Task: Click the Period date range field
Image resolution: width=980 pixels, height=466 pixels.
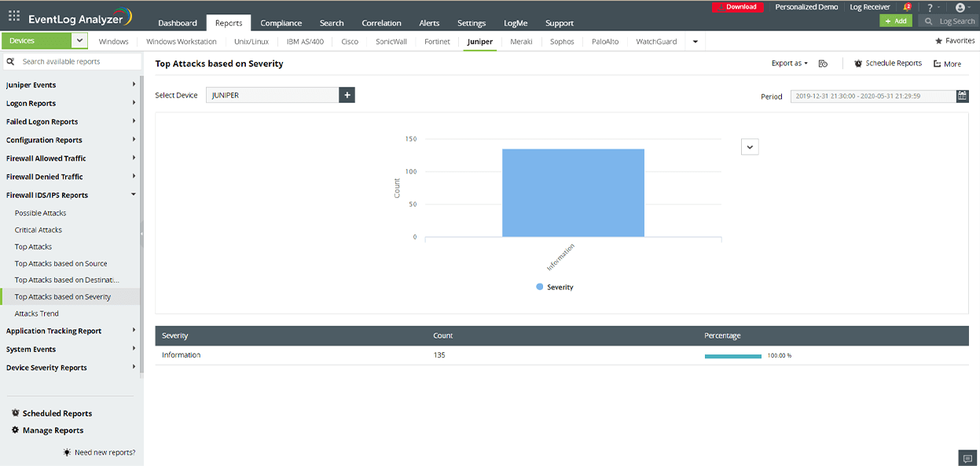Action: (873, 96)
